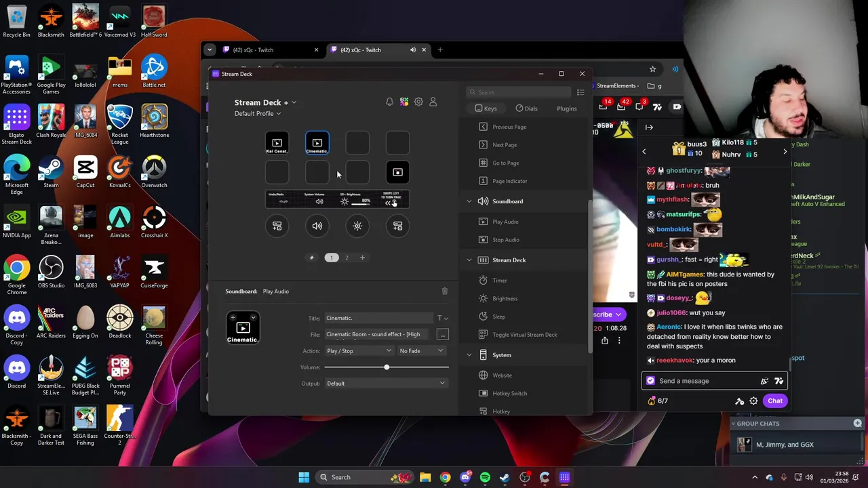Browse for audio file with the ... button
Screen dimensions: 868x488
[443, 334]
